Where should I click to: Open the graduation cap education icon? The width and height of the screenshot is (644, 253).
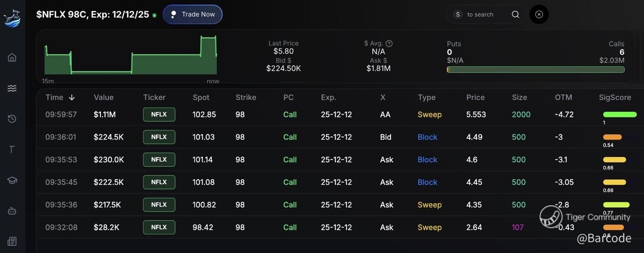tap(12, 180)
